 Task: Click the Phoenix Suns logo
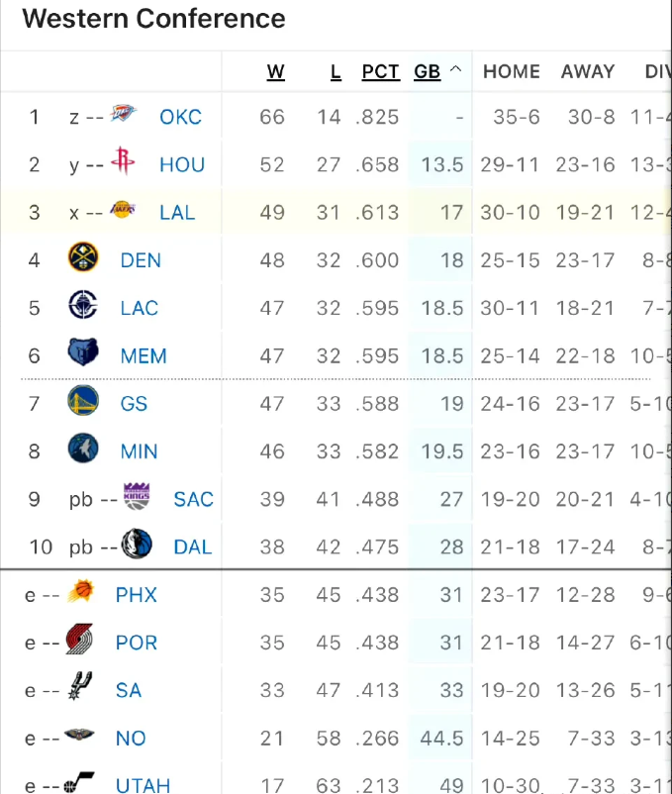(x=81, y=591)
